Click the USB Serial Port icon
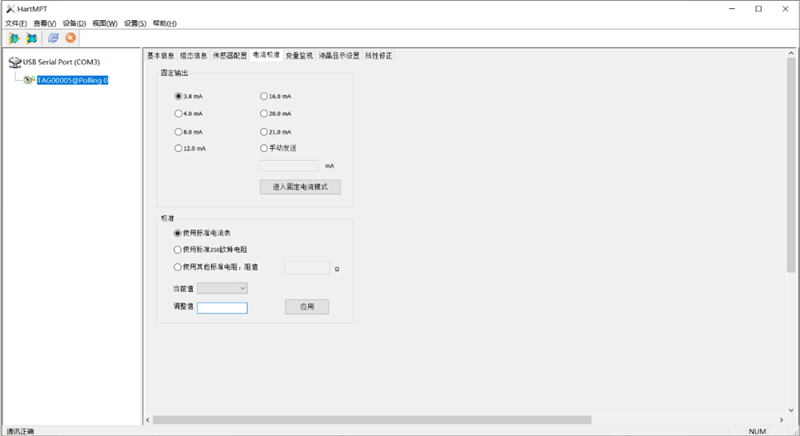The image size is (800, 436). [15, 62]
